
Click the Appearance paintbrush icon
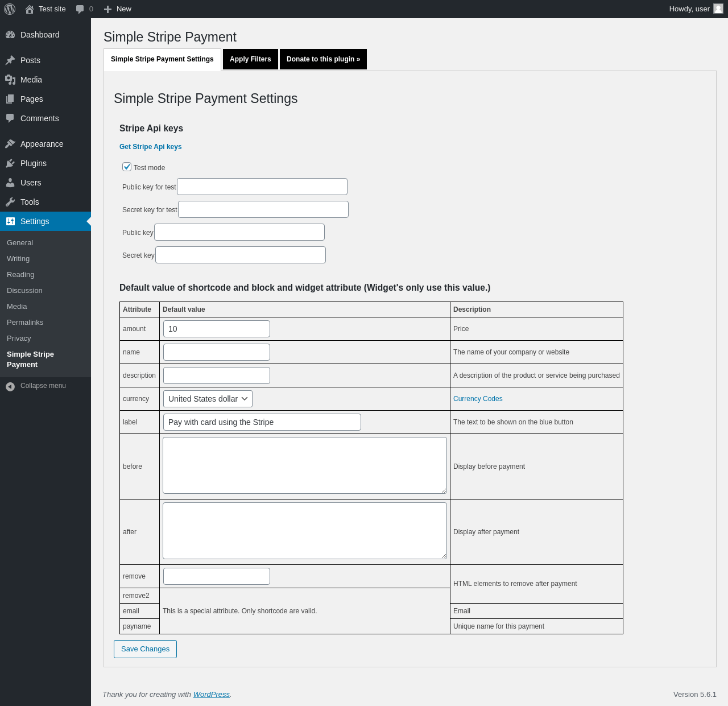tap(10, 144)
